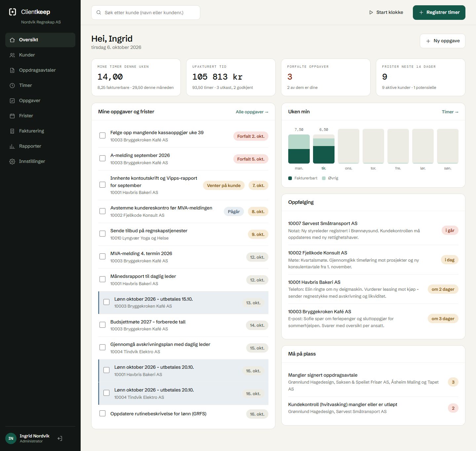Go to Oppdragsavtaler in the sidebar
The width and height of the screenshot is (476, 451).
point(40,70)
